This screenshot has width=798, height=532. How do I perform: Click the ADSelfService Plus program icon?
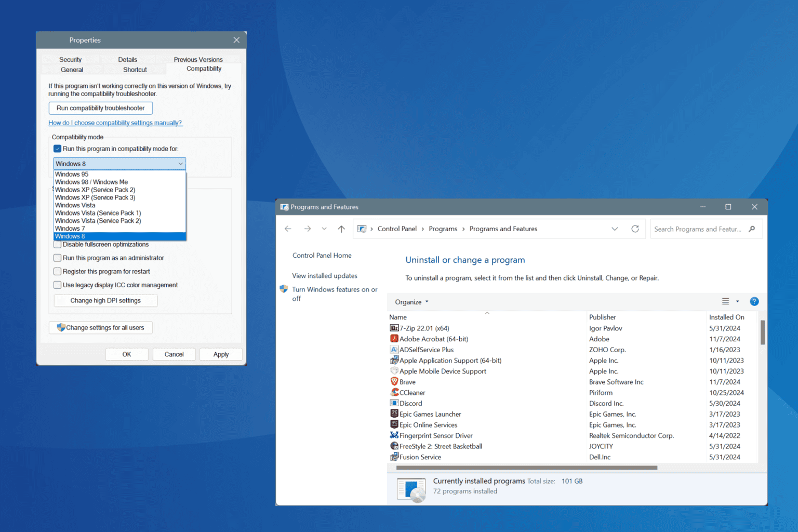point(394,350)
